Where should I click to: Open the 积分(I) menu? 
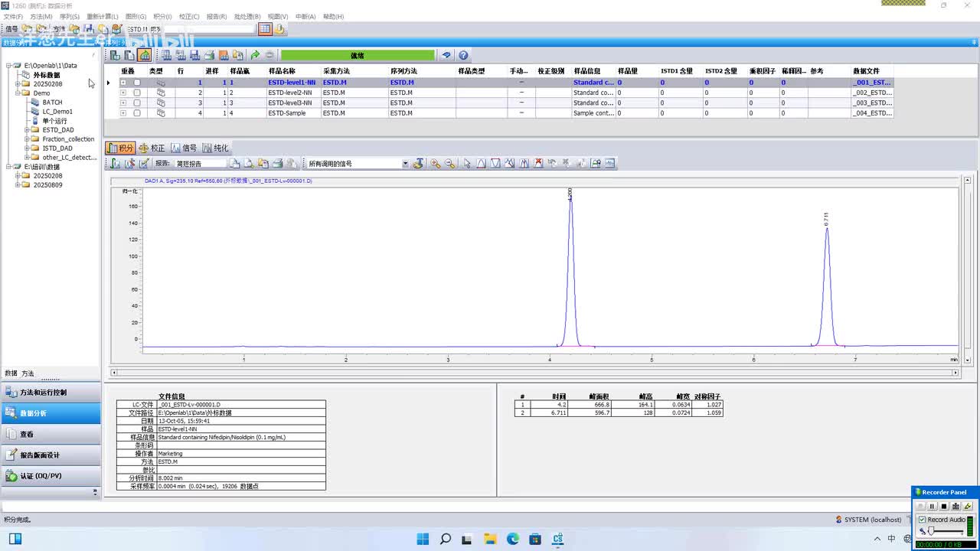[x=162, y=16]
